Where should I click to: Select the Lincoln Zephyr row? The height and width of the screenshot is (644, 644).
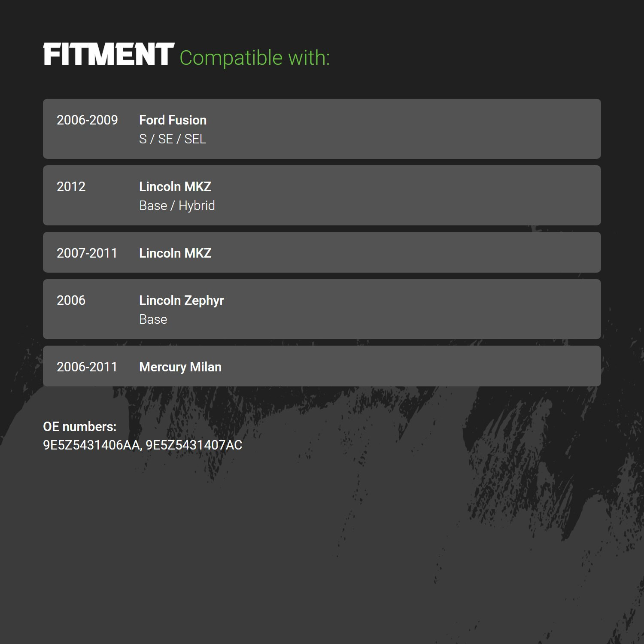pos(322,309)
